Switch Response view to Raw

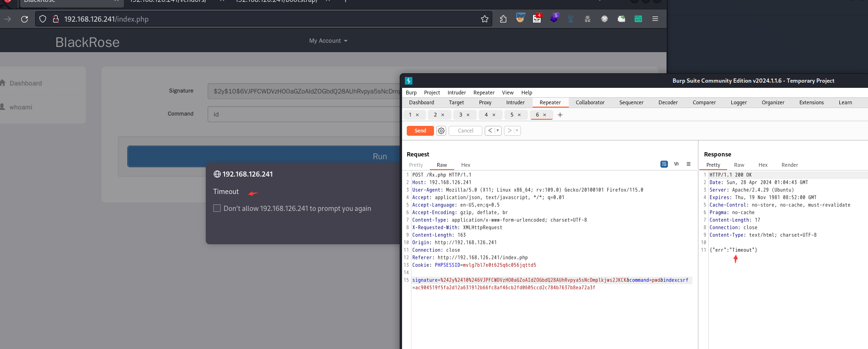pyautogui.click(x=739, y=165)
